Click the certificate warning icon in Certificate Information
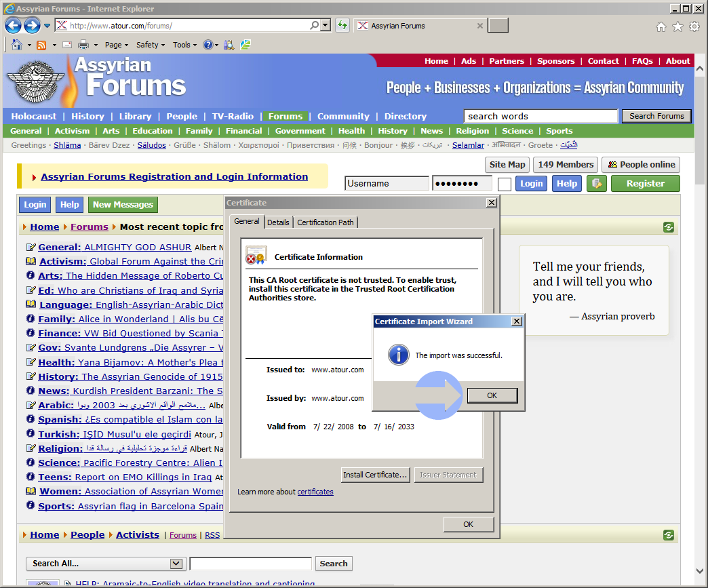The width and height of the screenshot is (708, 588). point(256,256)
